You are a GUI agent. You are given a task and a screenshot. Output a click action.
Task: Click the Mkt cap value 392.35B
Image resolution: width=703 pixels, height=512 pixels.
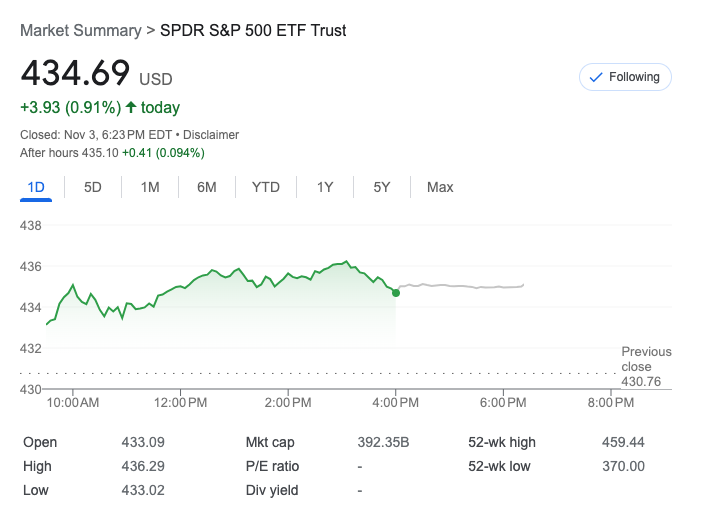pyautogui.click(x=383, y=442)
